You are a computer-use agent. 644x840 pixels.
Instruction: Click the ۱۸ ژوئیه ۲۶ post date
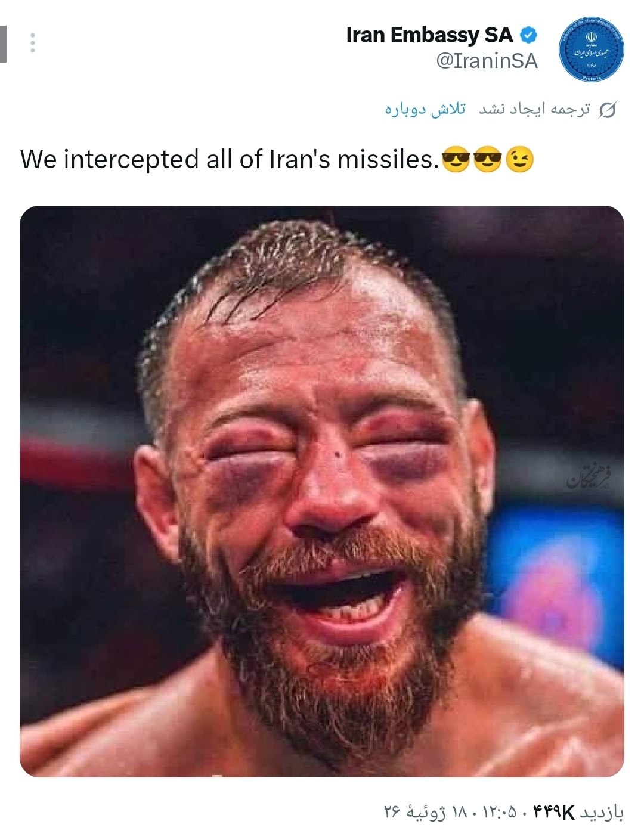coord(426,812)
